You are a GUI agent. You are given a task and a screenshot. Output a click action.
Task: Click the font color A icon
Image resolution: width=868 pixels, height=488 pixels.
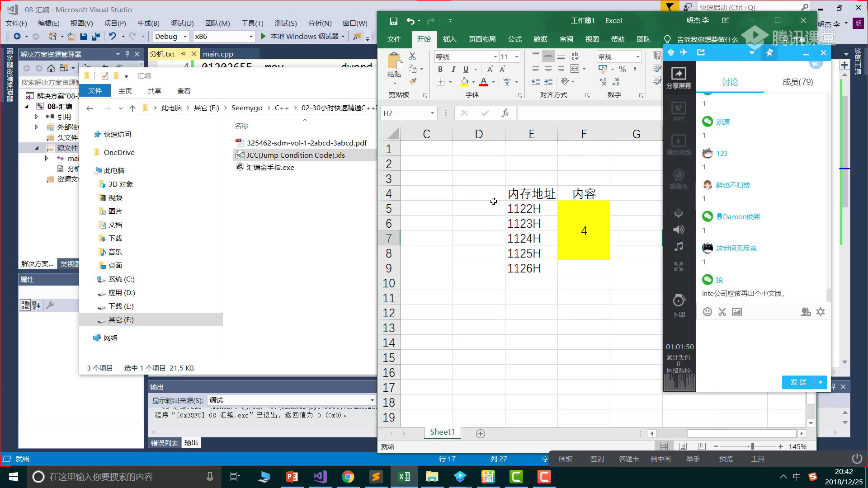pos(484,82)
